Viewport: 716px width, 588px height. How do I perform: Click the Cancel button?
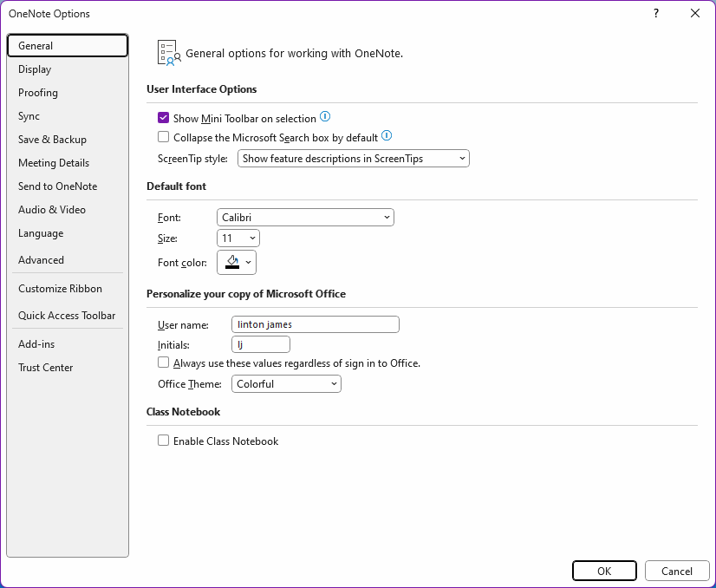point(677,572)
